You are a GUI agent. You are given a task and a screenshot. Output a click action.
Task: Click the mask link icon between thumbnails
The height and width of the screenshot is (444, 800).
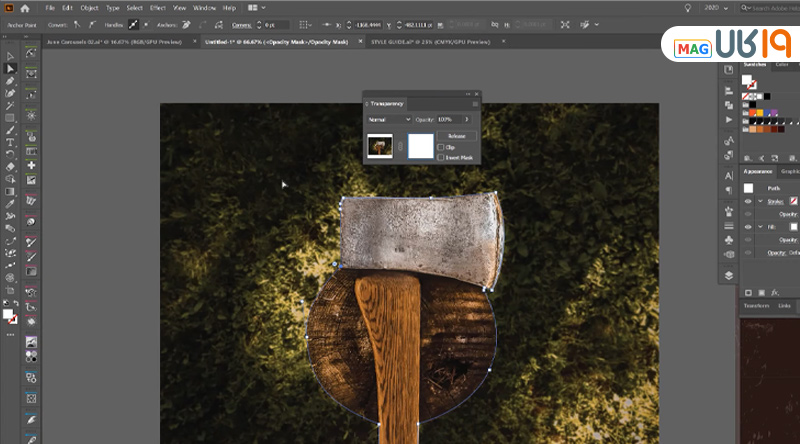[399, 147]
